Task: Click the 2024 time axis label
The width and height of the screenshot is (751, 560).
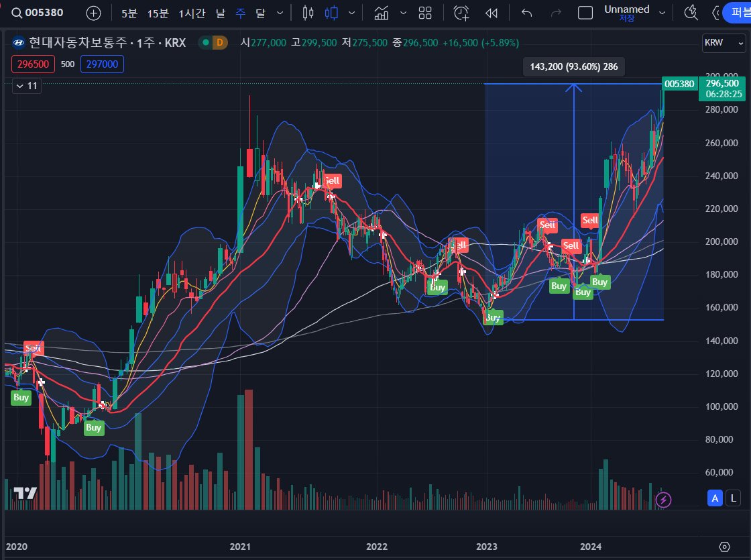Action: coord(591,547)
